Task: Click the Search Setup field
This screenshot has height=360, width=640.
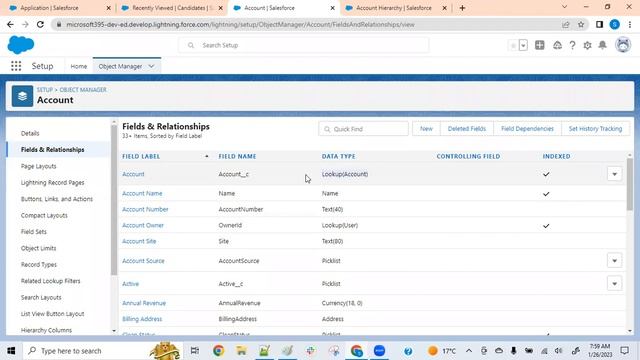Action: coord(304,45)
